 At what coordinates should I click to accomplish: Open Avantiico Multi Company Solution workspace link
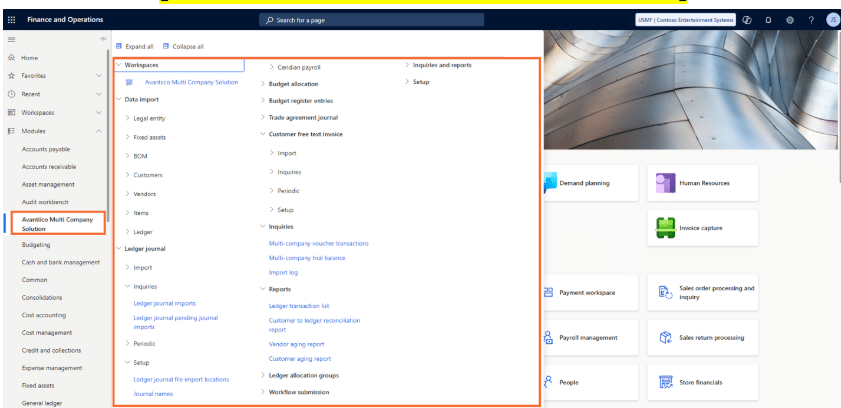point(191,83)
